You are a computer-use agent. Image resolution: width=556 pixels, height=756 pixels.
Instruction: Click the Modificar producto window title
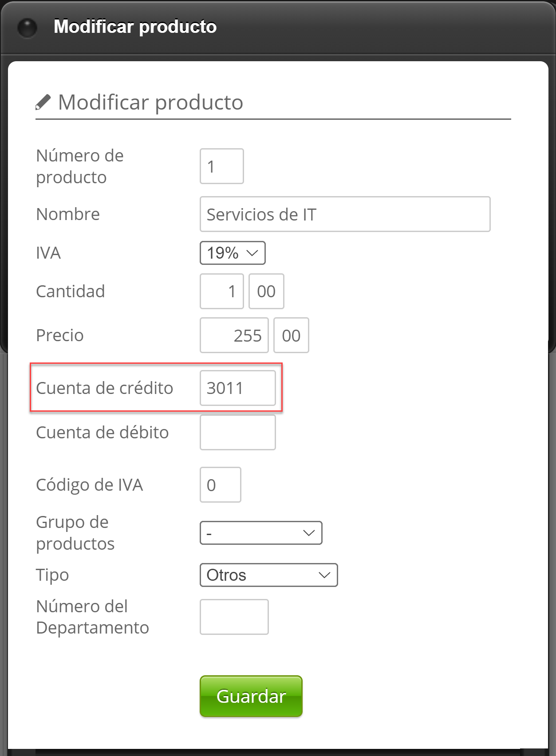pos(135,27)
